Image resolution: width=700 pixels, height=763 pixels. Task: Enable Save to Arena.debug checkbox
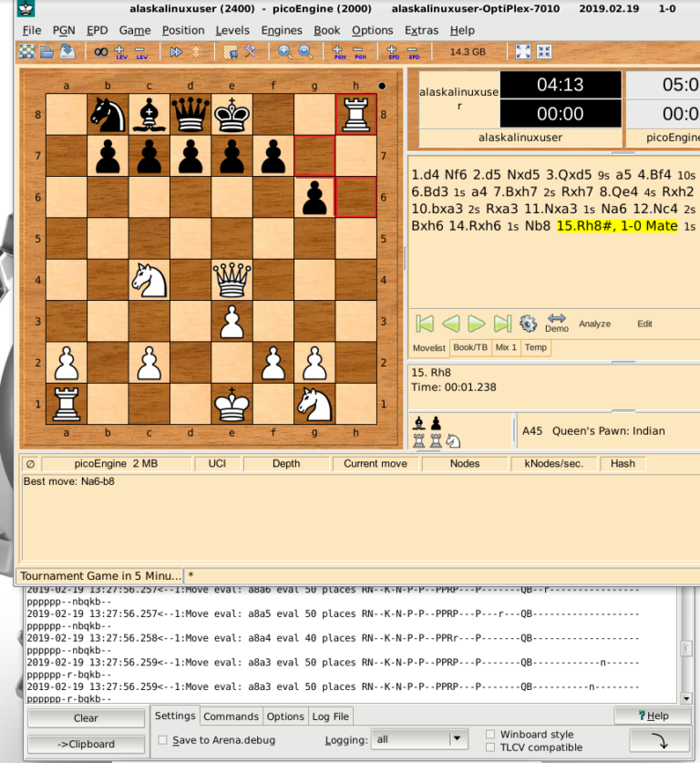(162, 740)
